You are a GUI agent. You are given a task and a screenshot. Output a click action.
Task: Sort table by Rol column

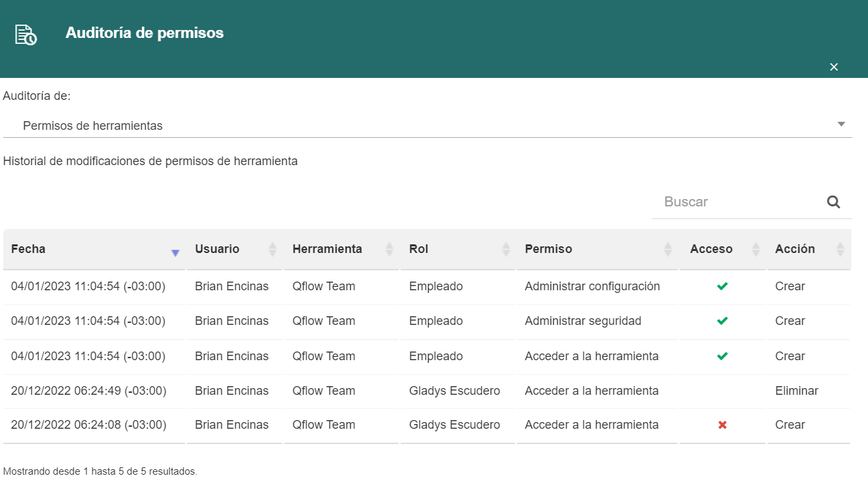point(458,249)
